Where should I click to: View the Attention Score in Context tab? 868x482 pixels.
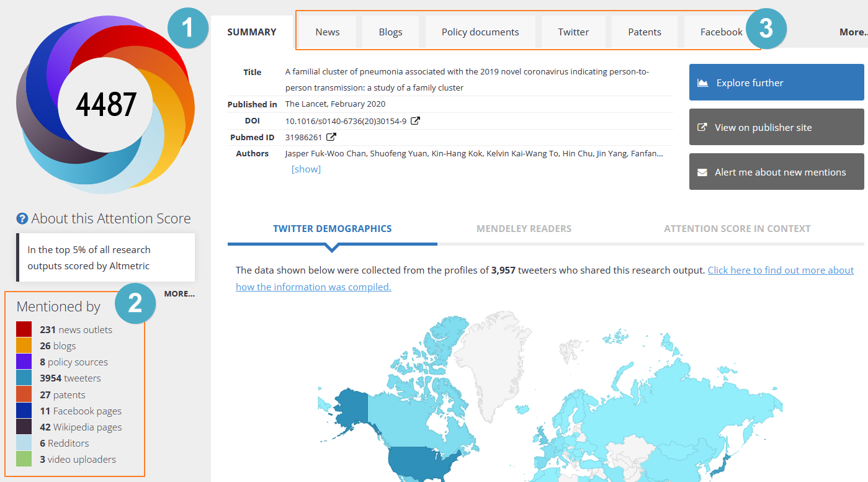pyautogui.click(x=736, y=228)
